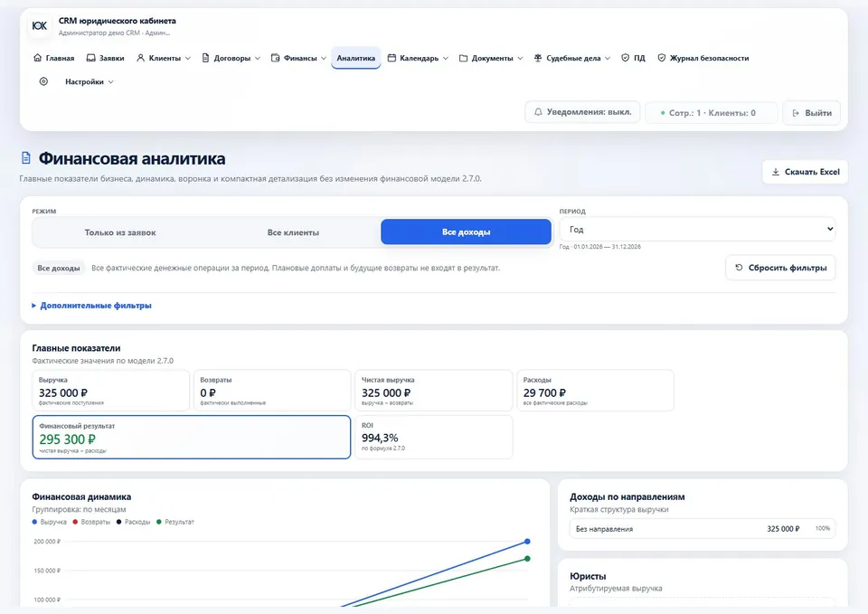Click the Доходы по направлениям heading
This screenshot has height=614, width=868.
click(627, 496)
